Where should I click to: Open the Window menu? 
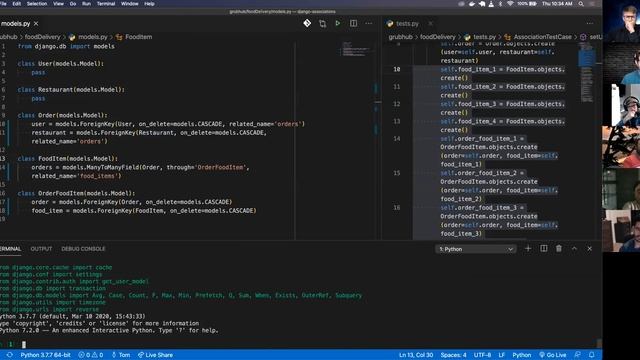(129, 4)
